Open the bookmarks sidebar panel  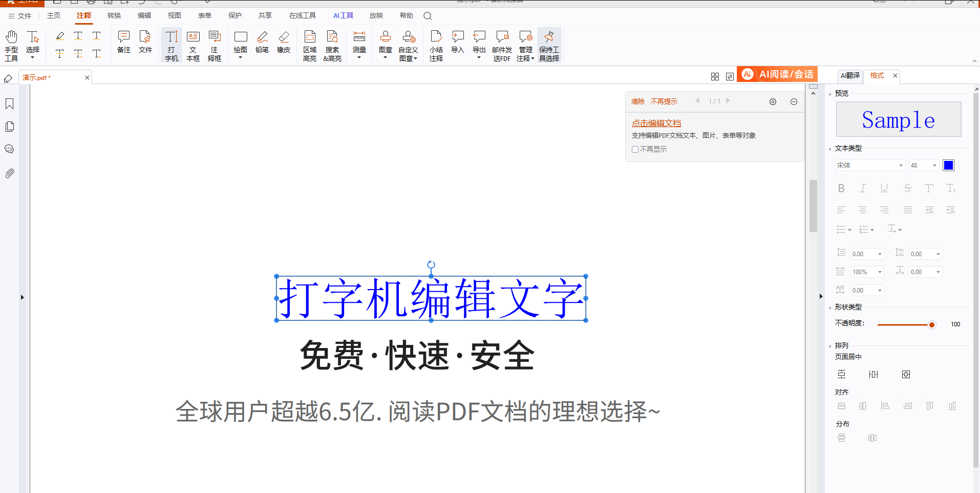point(10,104)
